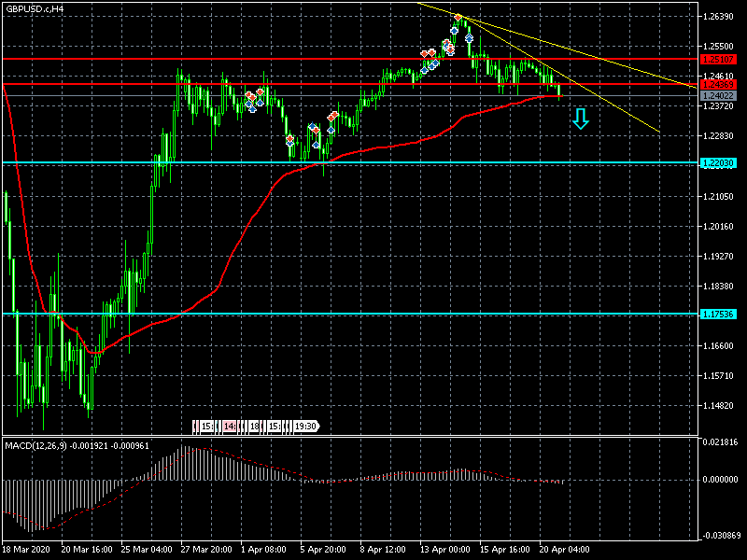Click the 20 Mar 16:00 time label
Screen dimensions: 747x560
click(87, 549)
